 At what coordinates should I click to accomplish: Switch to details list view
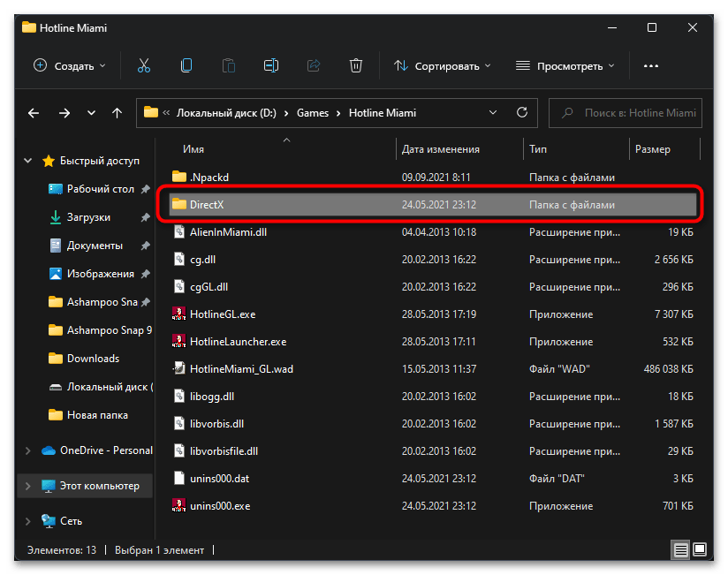coord(681,549)
